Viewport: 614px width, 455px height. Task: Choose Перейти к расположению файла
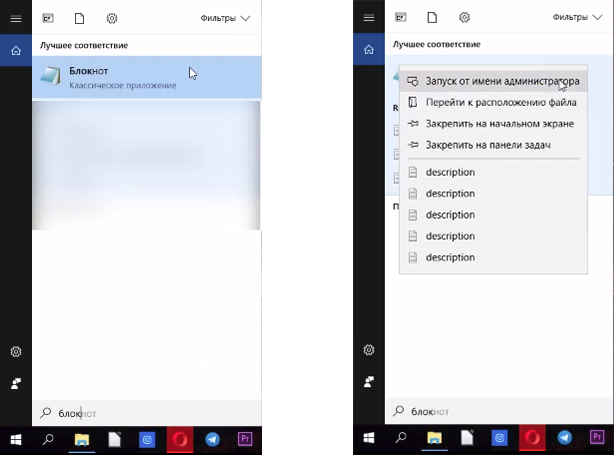[x=493, y=103]
